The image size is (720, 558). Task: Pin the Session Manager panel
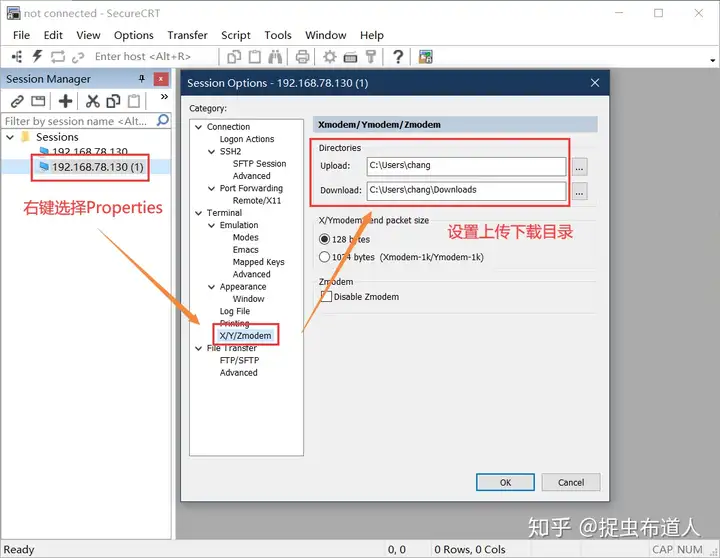click(x=142, y=79)
